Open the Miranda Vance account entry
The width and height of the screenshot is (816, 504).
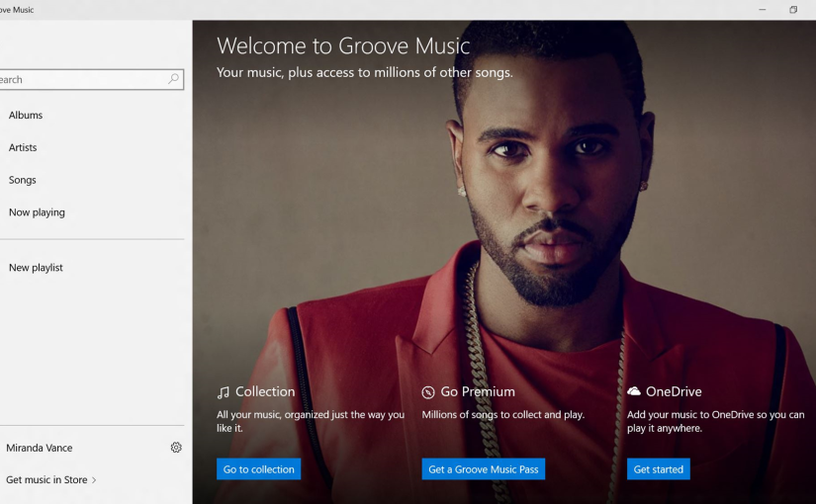(x=40, y=448)
